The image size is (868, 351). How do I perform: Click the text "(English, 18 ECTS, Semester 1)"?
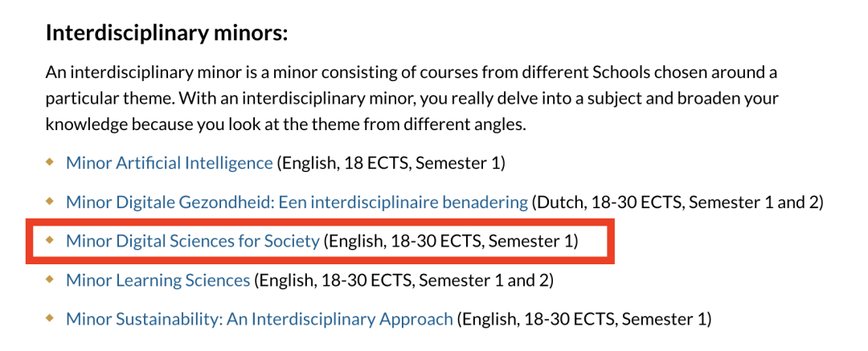pos(391,163)
